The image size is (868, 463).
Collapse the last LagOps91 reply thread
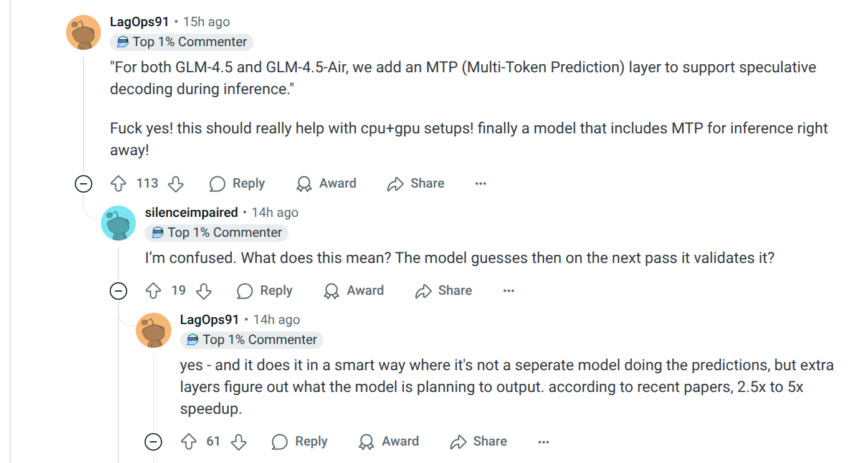[x=153, y=442]
